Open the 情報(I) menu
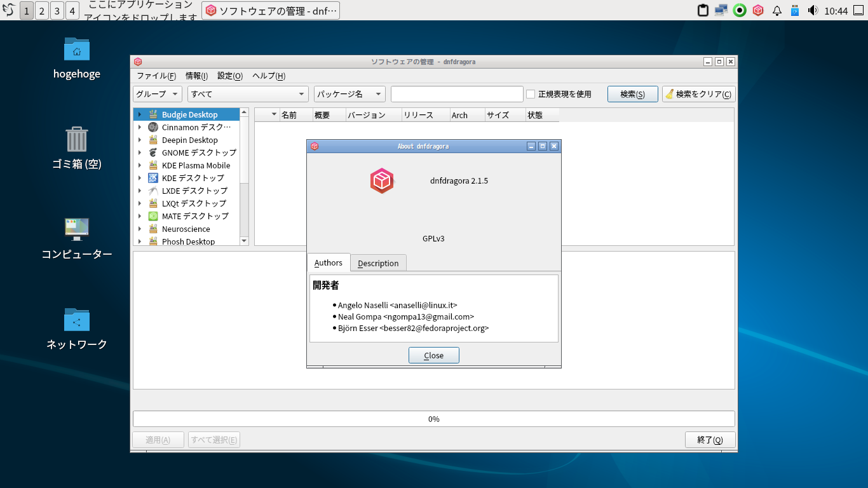 [x=197, y=76]
